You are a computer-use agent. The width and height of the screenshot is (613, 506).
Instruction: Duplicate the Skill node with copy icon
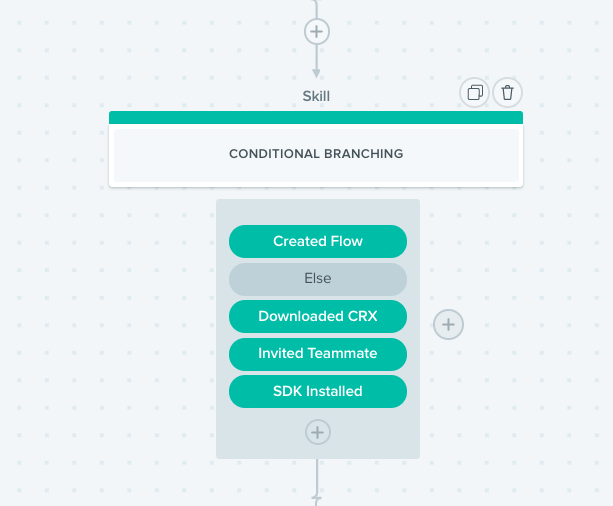coord(475,93)
